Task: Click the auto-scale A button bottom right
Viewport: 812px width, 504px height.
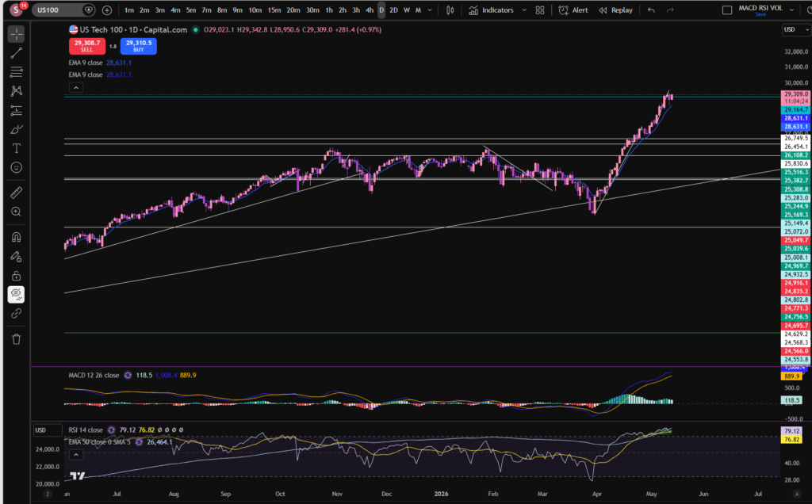Action: click(797, 494)
